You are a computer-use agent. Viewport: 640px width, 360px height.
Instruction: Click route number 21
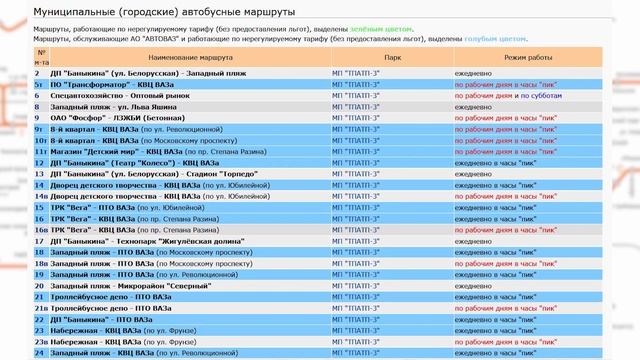pyautogui.click(x=39, y=297)
